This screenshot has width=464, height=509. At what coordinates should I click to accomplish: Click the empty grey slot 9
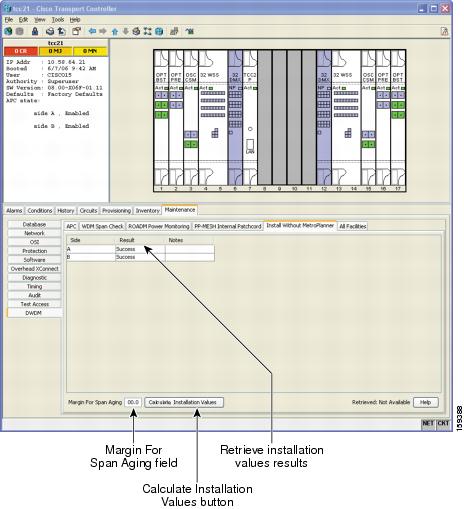coord(280,118)
